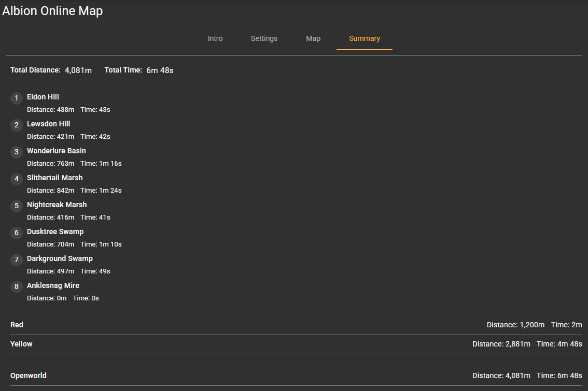
Task: Click the Yellow zone summary row
Action: [x=296, y=344]
